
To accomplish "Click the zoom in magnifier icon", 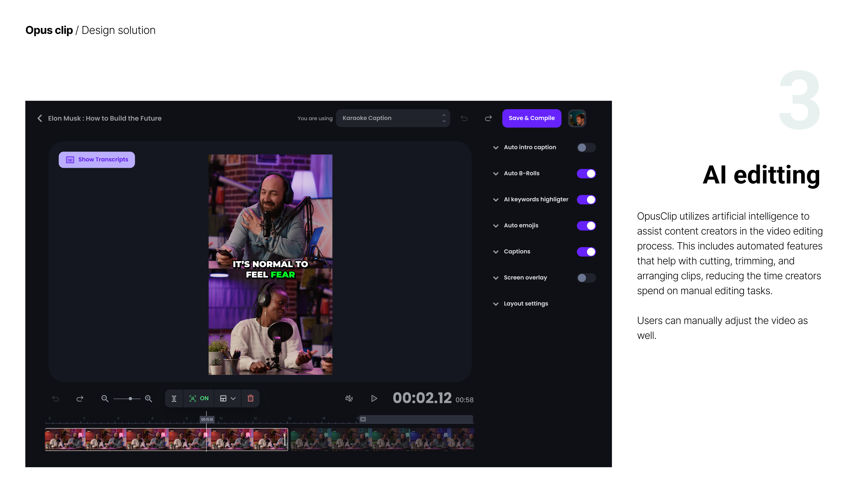I will [x=148, y=399].
